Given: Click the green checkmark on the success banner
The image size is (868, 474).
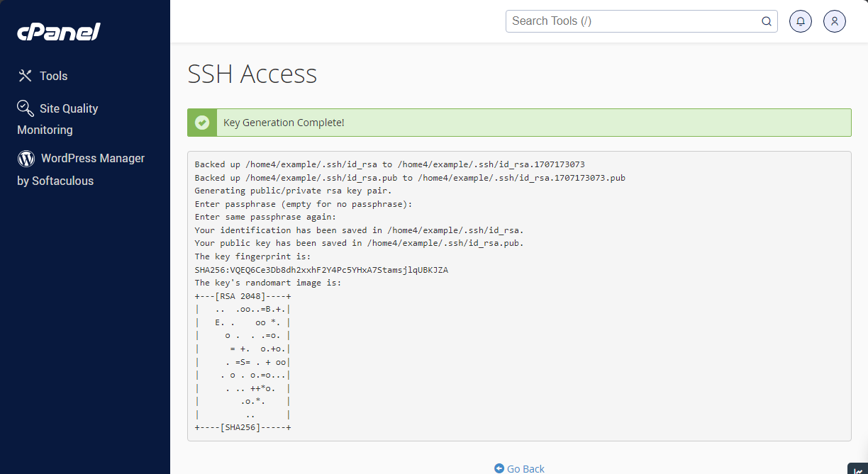Looking at the screenshot, I should (x=202, y=122).
